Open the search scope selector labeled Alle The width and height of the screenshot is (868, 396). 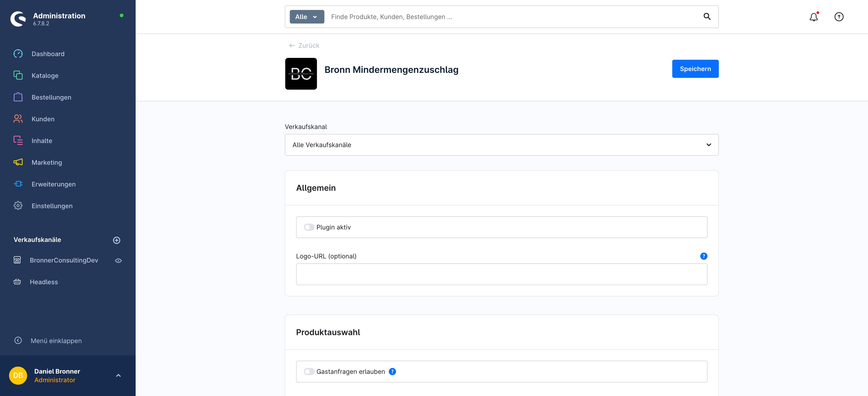[306, 17]
